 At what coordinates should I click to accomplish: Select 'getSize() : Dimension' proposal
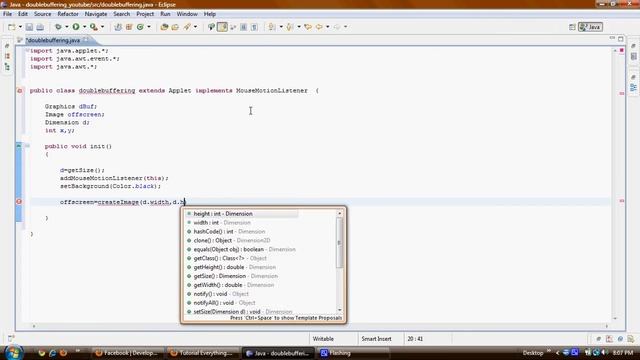[260, 276]
